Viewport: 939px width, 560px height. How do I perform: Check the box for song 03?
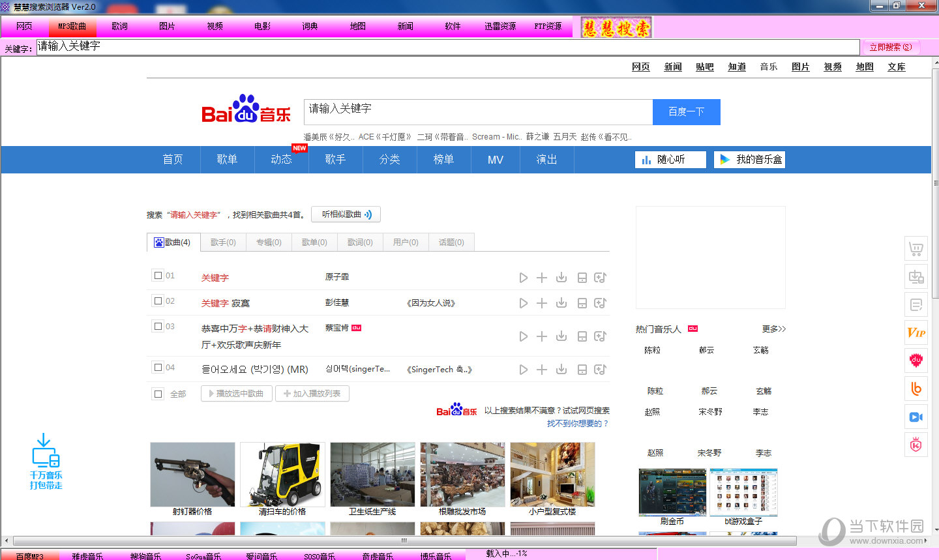[x=158, y=326]
